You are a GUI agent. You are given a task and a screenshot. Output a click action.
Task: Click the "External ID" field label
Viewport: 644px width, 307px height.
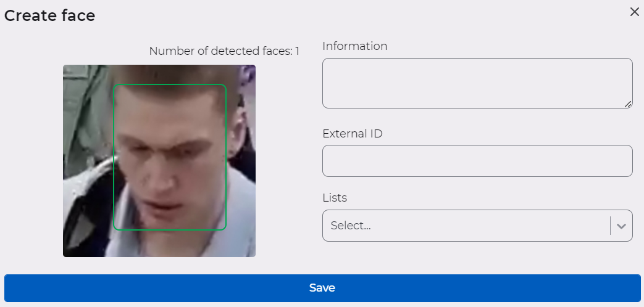352,133
